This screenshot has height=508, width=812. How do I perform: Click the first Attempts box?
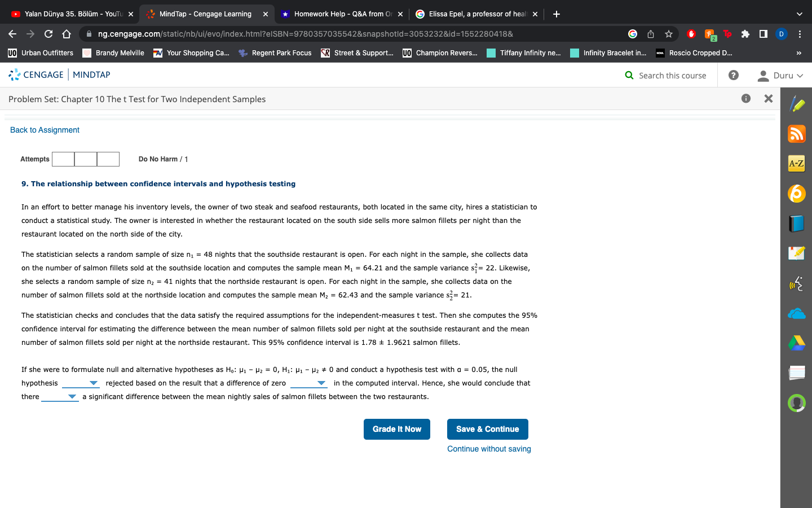63,159
